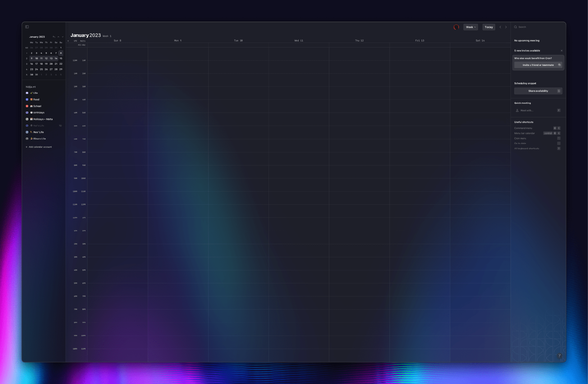Go to next week arrow
Image resolution: width=588 pixels, height=384 pixels.
[x=506, y=27]
